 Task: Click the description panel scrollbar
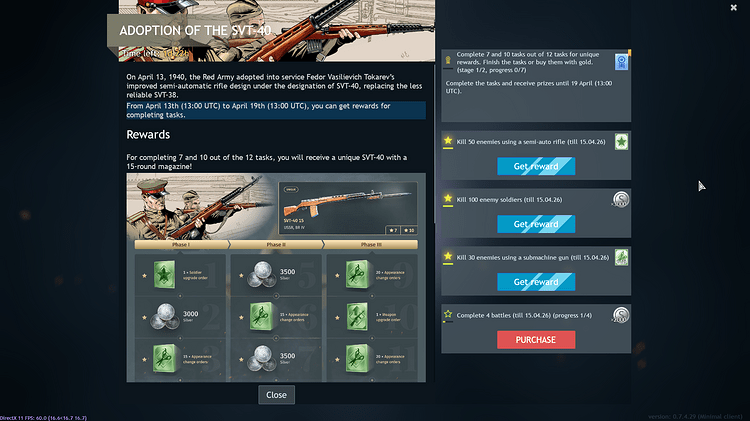[435, 144]
